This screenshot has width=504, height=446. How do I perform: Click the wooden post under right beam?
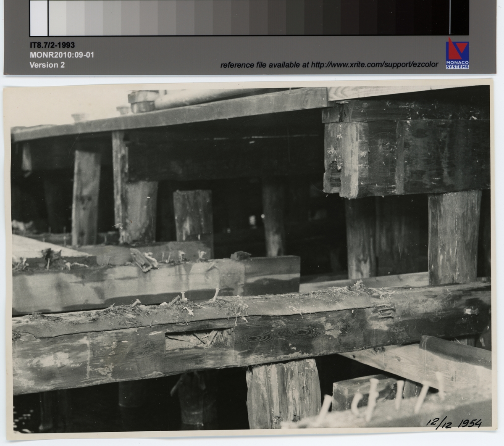coord(454,238)
